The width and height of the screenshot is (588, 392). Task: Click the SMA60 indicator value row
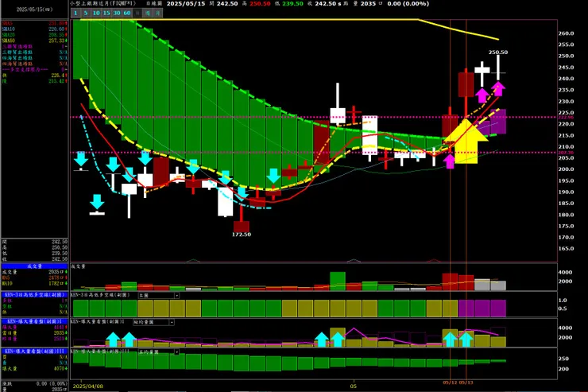34,41
